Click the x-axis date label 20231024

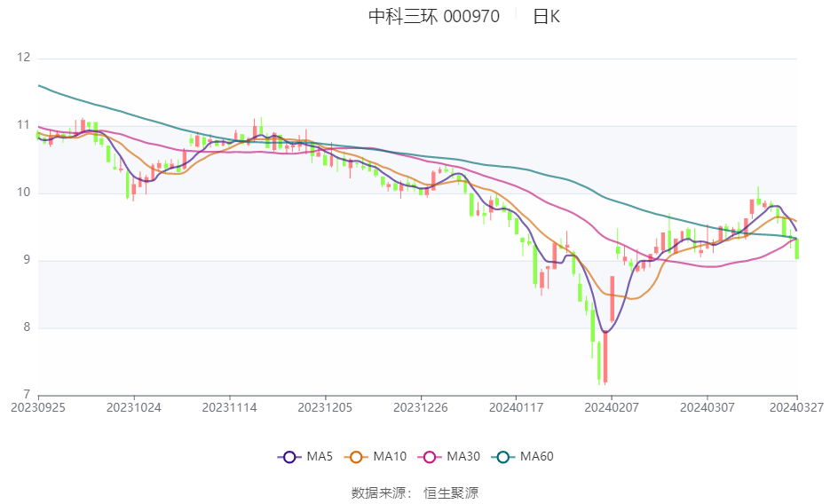(x=134, y=408)
